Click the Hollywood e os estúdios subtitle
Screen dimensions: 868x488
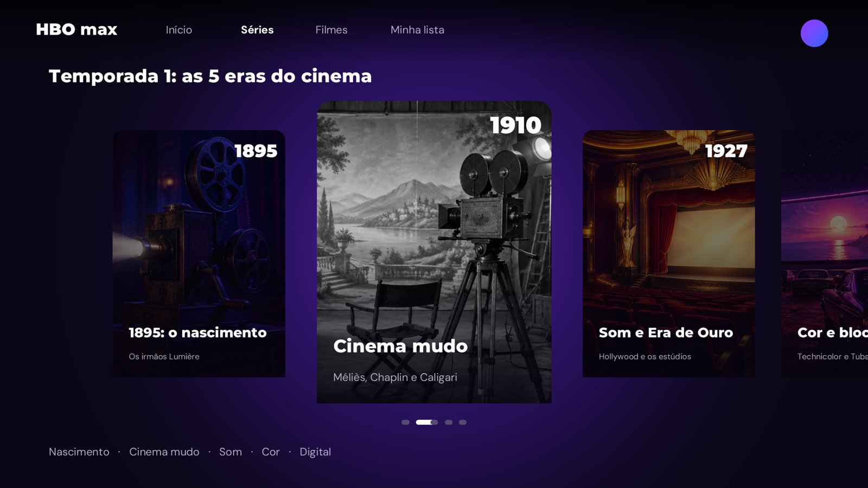pos(645,356)
